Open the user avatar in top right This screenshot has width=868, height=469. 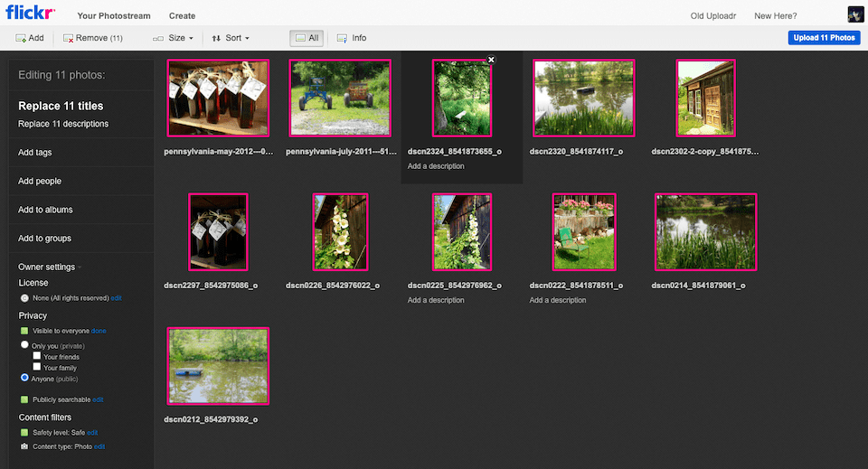(x=854, y=14)
